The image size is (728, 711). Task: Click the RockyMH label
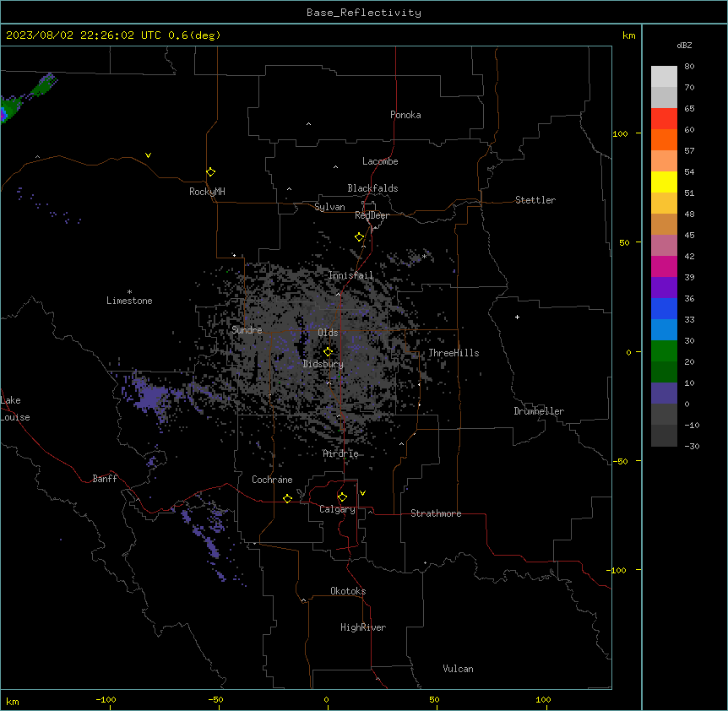click(207, 192)
